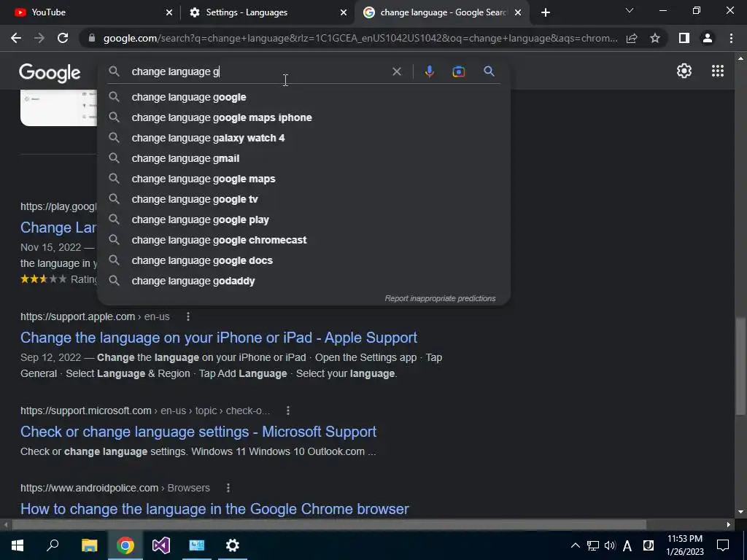747x560 pixels.
Task: Click the androidpolice.com URL breadcrumb
Action: 115,488
